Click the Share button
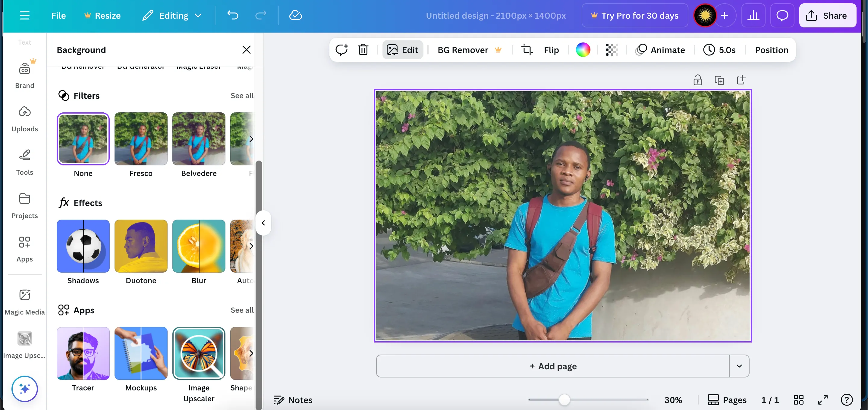868x410 pixels. pos(827,15)
